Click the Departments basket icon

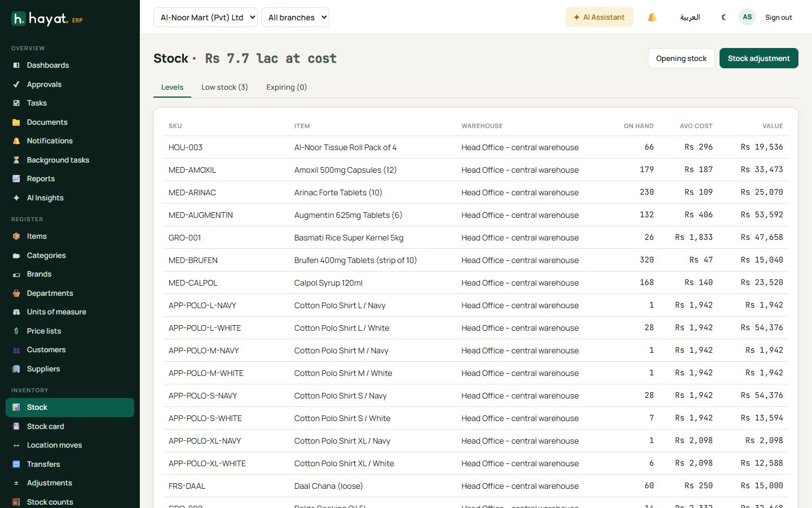coord(16,294)
